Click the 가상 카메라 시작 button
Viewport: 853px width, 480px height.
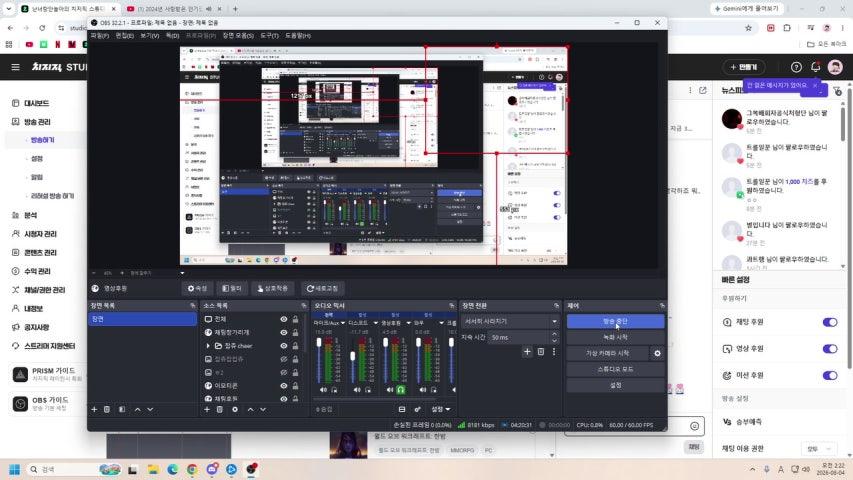point(608,353)
